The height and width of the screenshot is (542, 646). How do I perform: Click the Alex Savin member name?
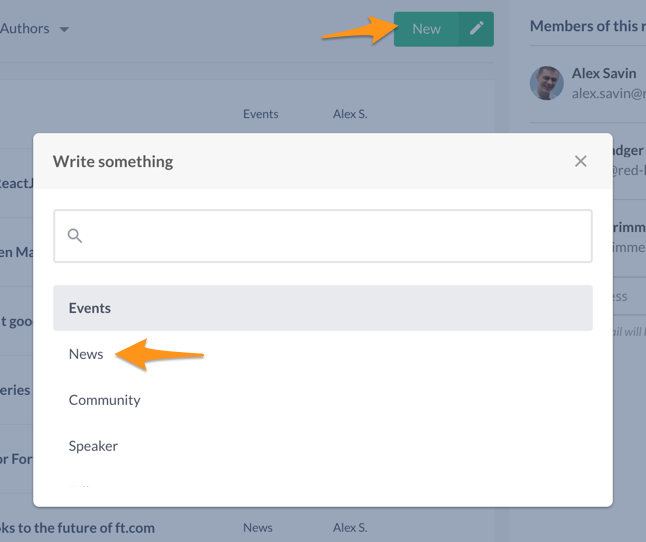603,74
